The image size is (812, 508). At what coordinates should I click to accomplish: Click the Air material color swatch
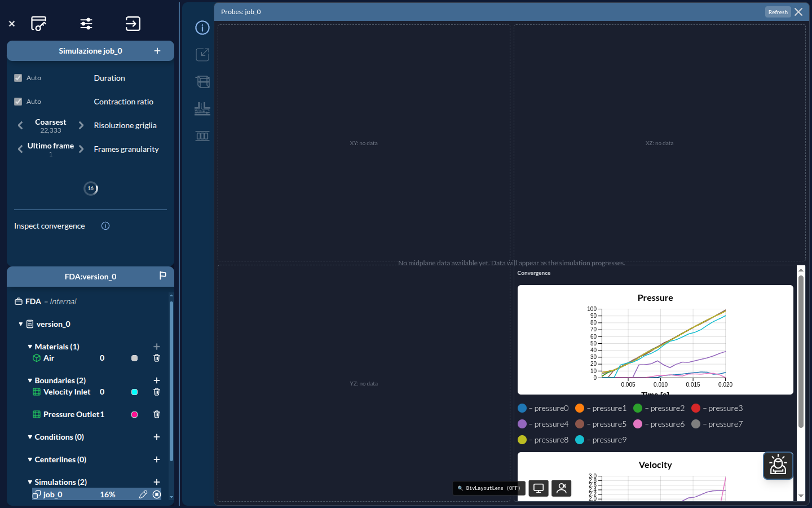[x=134, y=358]
